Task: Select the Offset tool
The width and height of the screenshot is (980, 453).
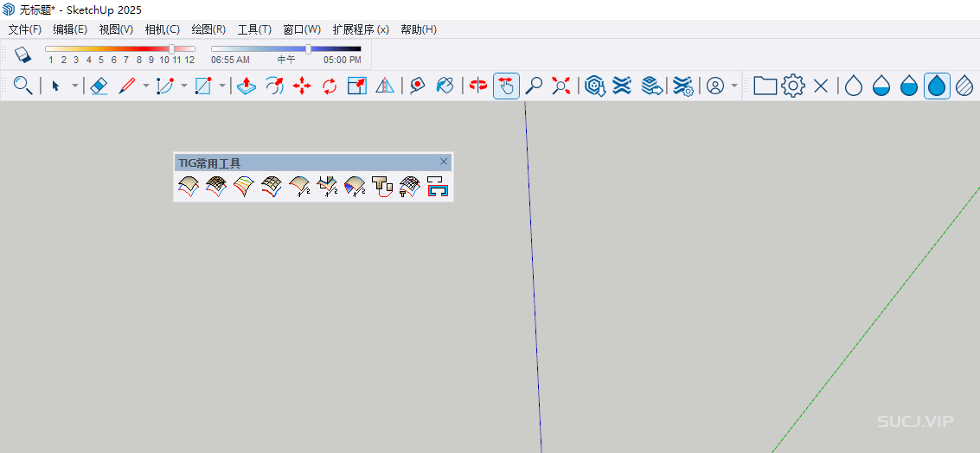Action: [274, 86]
